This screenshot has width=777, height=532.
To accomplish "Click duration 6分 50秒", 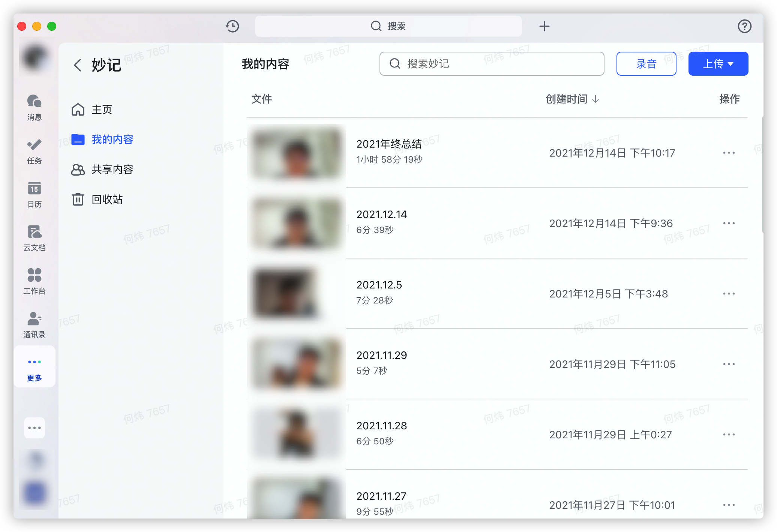I will coord(375,441).
